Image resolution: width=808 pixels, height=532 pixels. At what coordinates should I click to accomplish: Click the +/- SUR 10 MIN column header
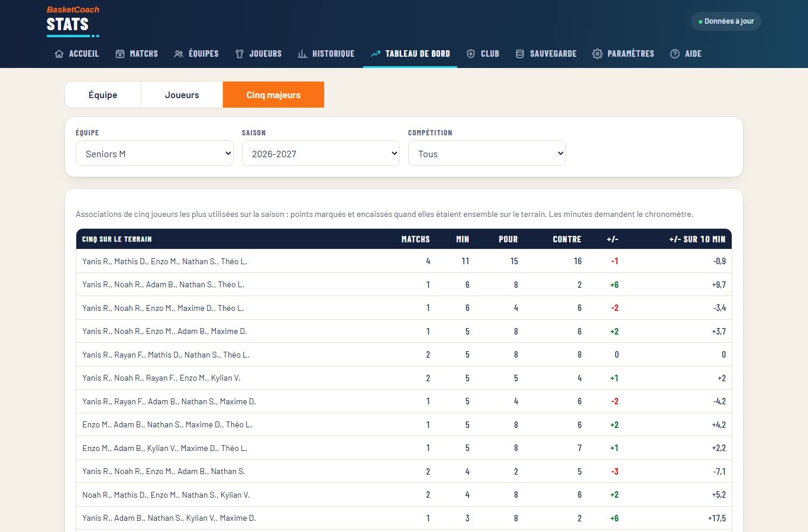[x=697, y=239]
